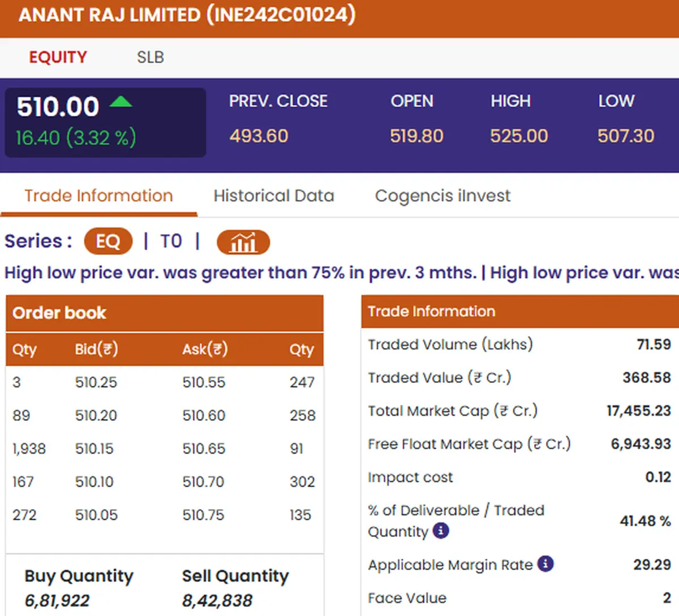Open the Historical Data tab
Image resolution: width=679 pixels, height=616 pixels.
point(274,196)
